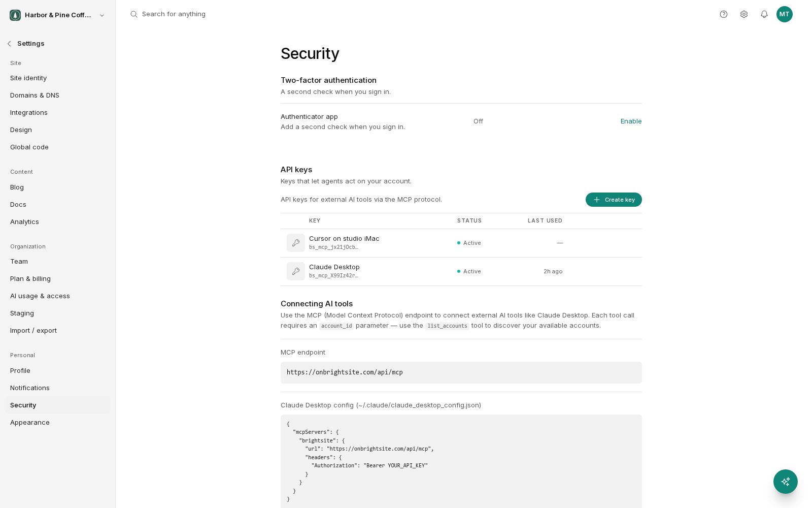Open the MT user avatar menu

tap(785, 14)
